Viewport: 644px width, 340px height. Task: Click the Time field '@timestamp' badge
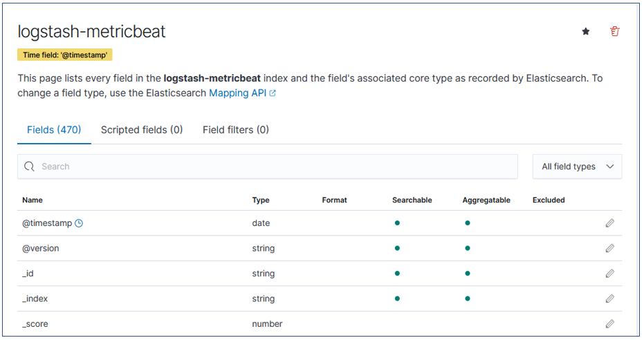point(65,55)
